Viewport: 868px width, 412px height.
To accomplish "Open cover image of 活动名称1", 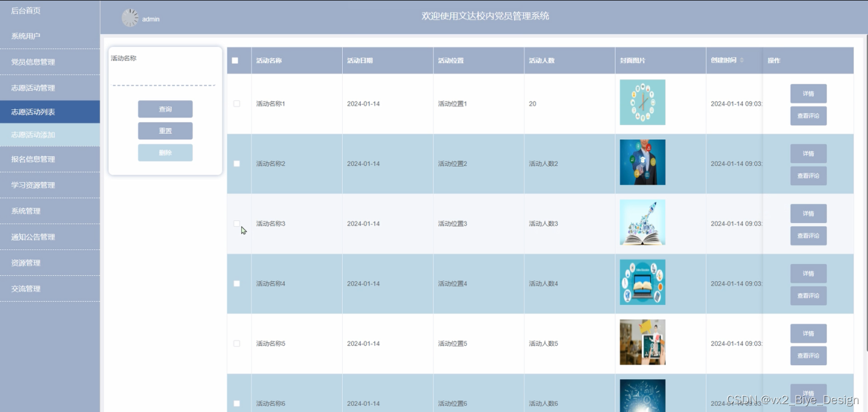I will (642, 102).
